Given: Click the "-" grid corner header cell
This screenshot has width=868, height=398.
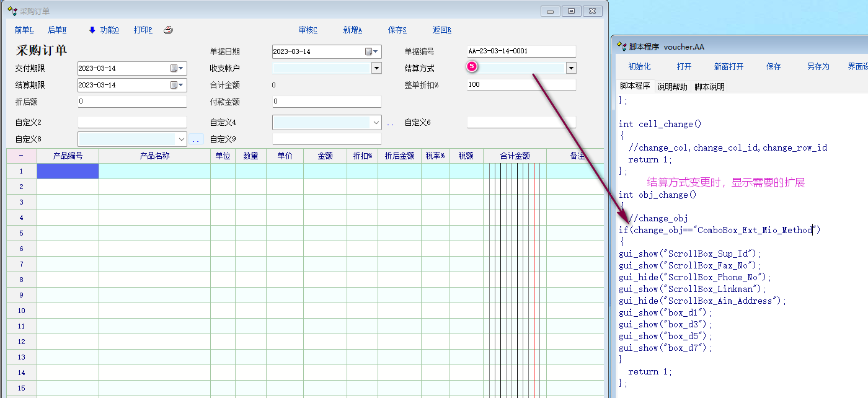Looking at the screenshot, I should [21, 156].
